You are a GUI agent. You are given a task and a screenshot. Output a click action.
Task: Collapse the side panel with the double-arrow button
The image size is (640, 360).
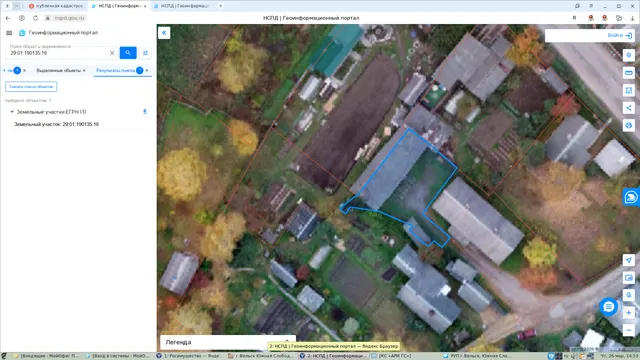tap(164, 33)
